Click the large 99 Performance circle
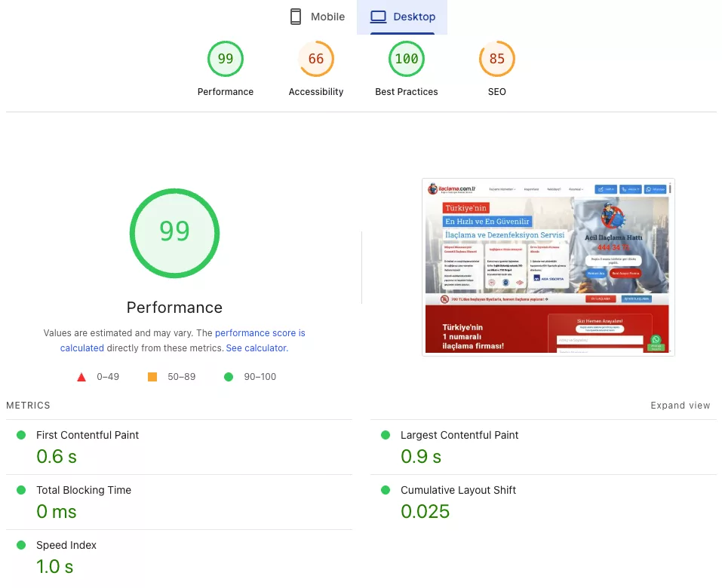The width and height of the screenshot is (722, 588). coord(174,231)
